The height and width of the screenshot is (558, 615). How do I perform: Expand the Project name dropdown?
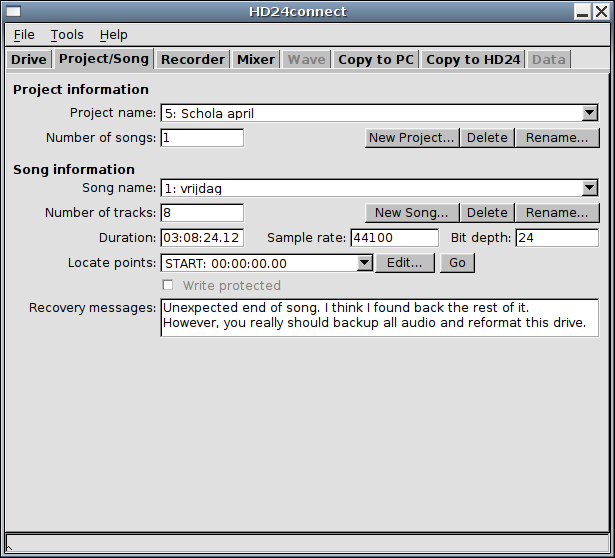[x=589, y=113]
